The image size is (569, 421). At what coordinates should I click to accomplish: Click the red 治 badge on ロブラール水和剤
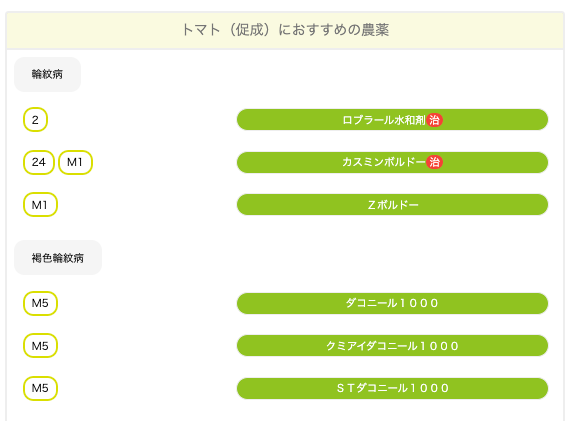434,120
